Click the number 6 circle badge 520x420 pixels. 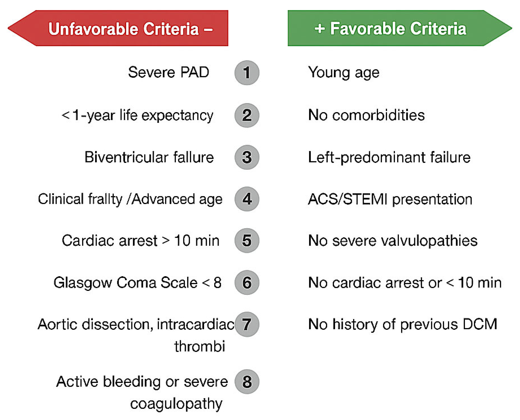(x=247, y=282)
